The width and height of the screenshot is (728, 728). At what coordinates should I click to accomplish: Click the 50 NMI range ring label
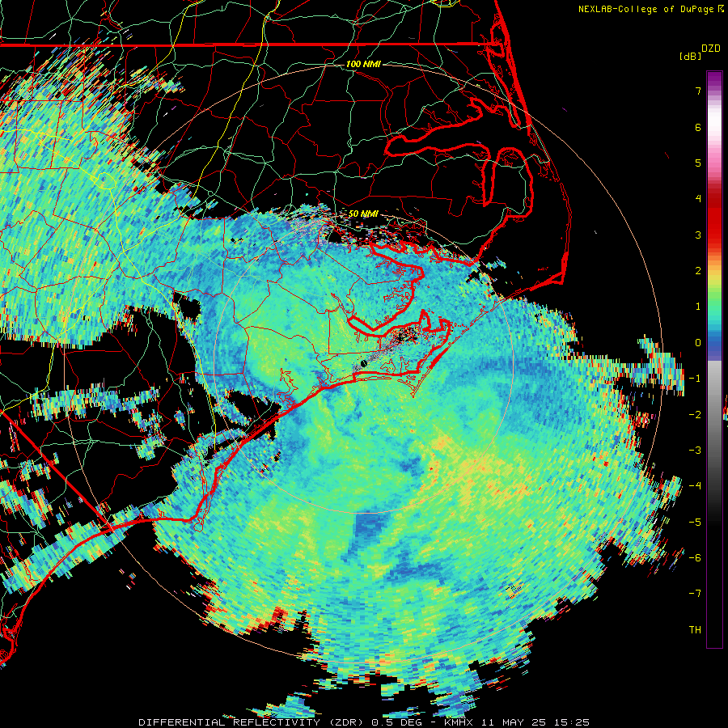tap(363, 214)
